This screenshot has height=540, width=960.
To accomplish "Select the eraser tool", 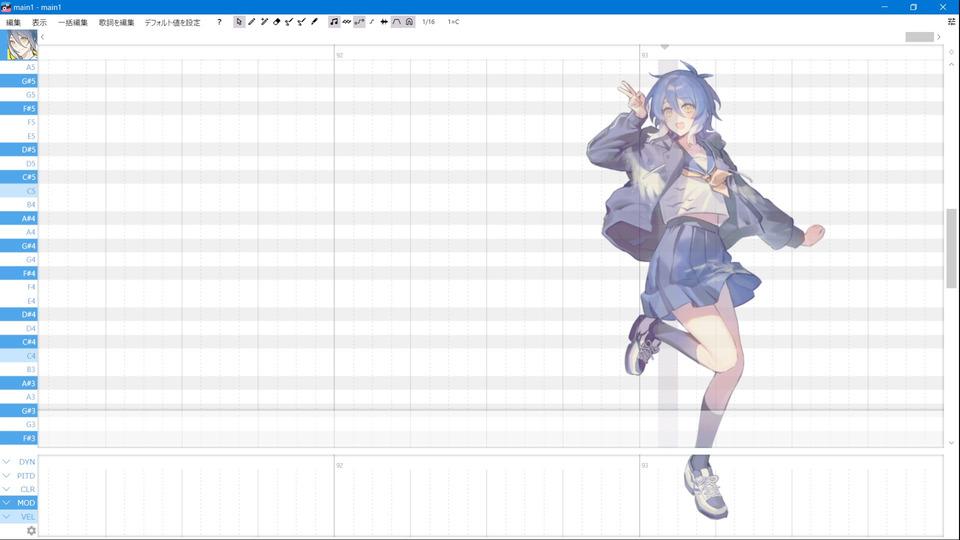I will (277, 22).
